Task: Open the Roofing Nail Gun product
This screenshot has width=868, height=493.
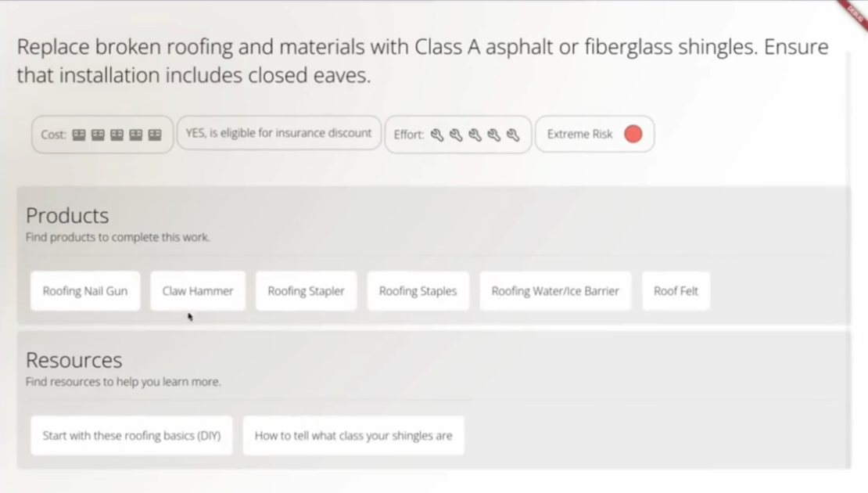Action: [85, 291]
